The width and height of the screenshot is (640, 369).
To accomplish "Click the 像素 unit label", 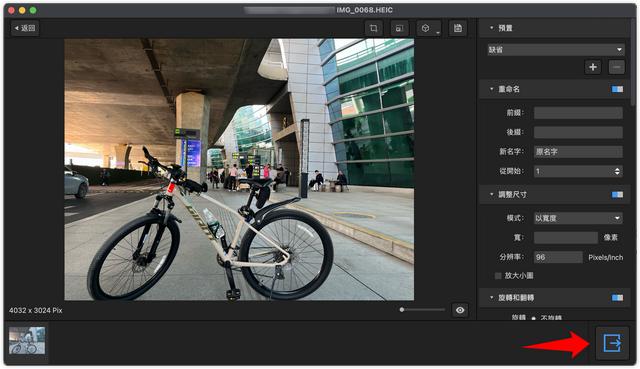I will pos(611,238).
